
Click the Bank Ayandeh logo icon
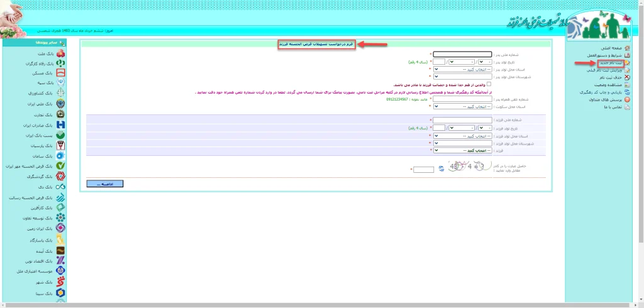(60, 251)
